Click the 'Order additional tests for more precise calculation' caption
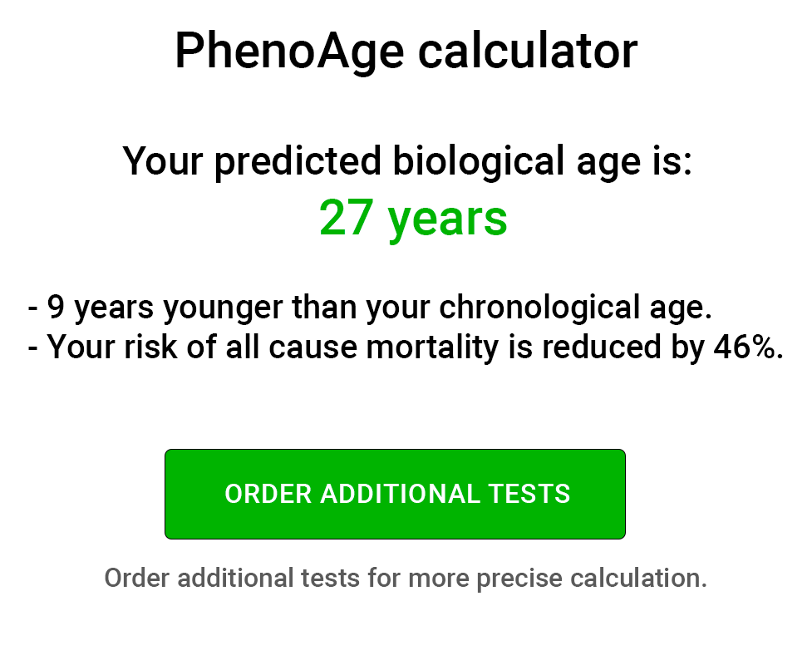Image resolution: width=812 pixels, height=665 pixels. 406,578
